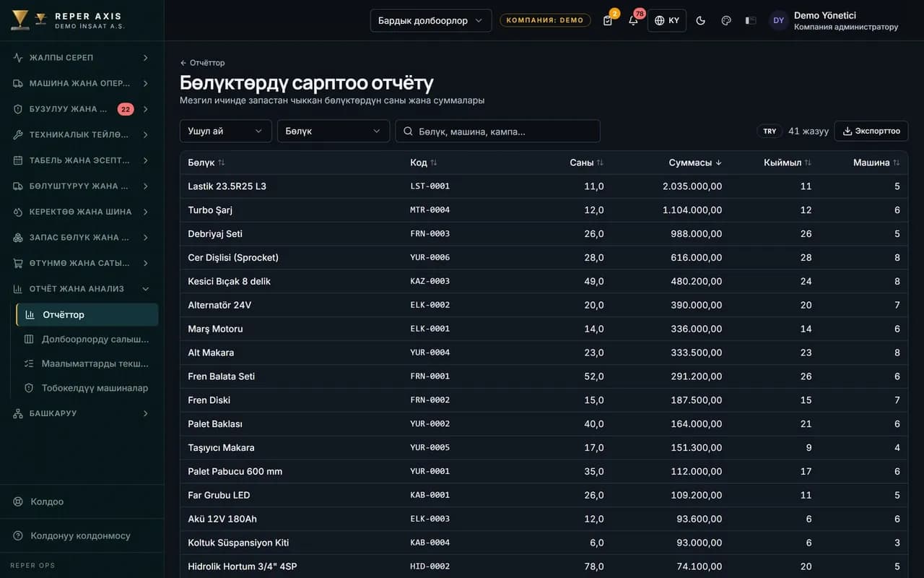Sort table by Саны column
Image resolution: width=924 pixels, height=578 pixels.
pyautogui.click(x=586, y=163)
